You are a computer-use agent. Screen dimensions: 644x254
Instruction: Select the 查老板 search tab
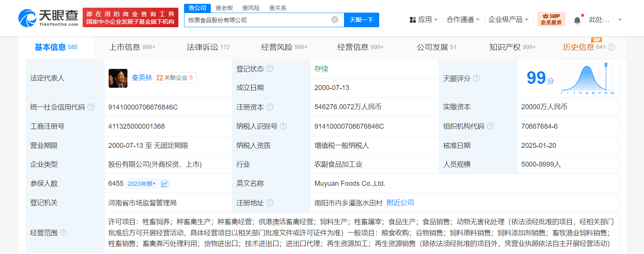[224, 8]
